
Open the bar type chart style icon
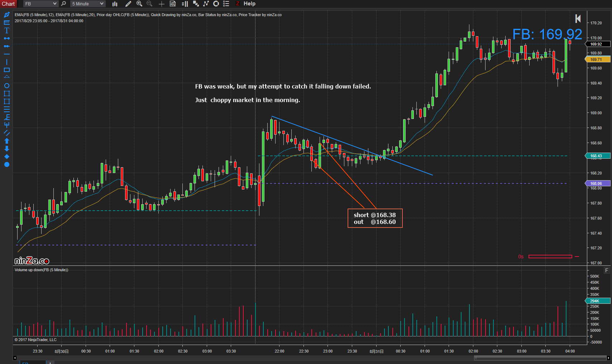click(x=115, y=4)
